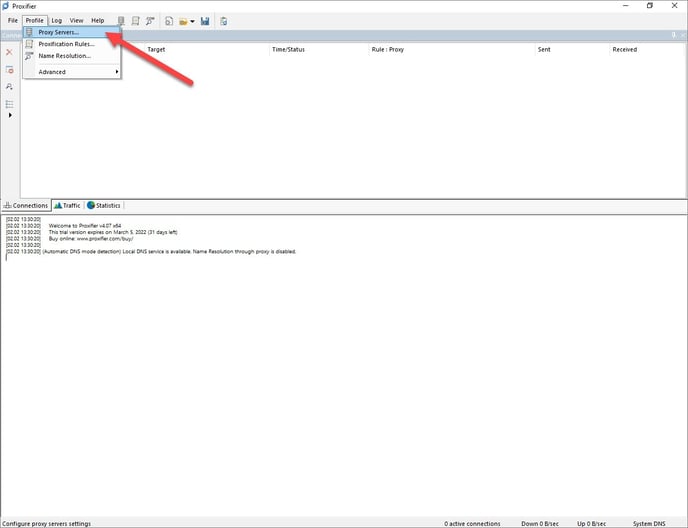This screenshot has width=688, height=528.
Task: Click the Proxification Rules toolbar icon
Action: (x=136, y=21)
